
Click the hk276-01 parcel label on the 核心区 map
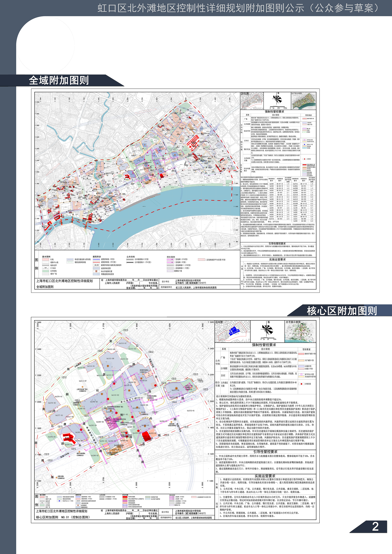click(58, 396)
